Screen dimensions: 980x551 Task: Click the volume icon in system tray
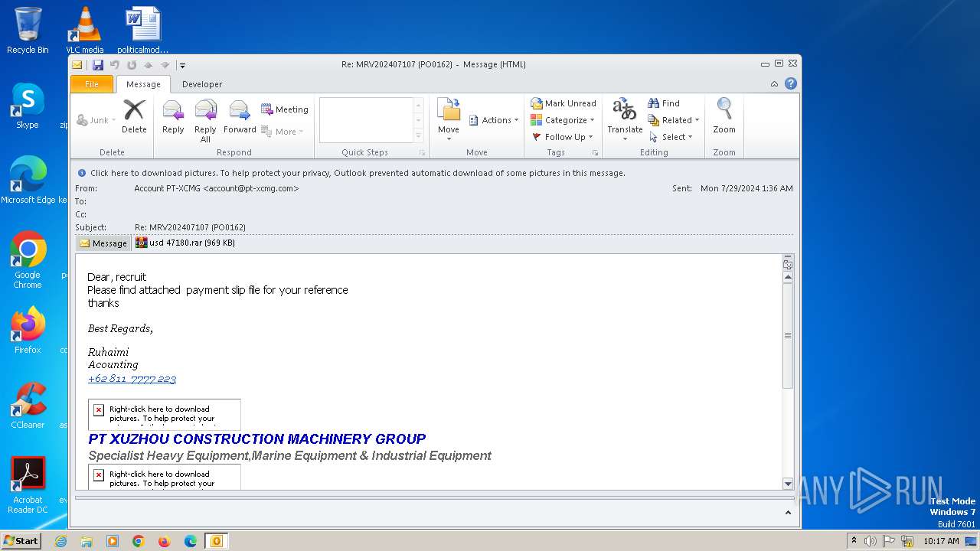(871, 541)
